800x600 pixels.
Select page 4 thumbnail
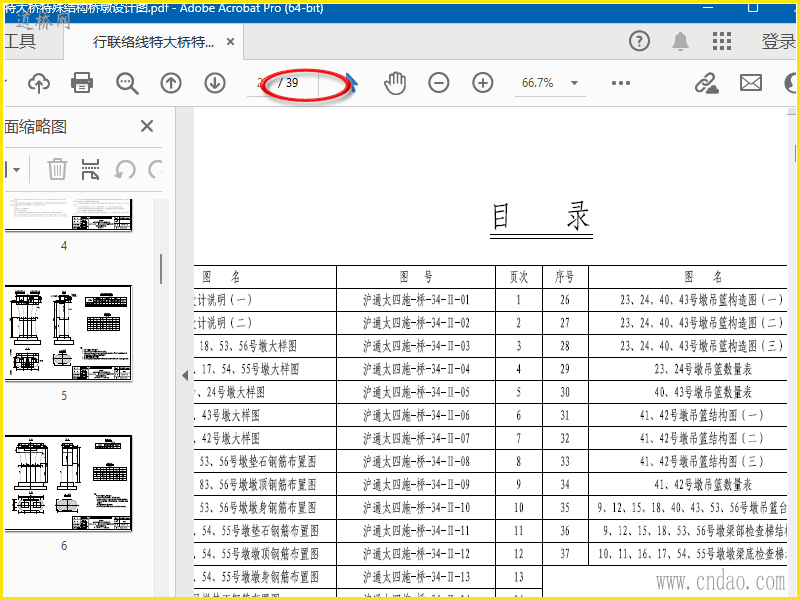click(x=68, y=215)
